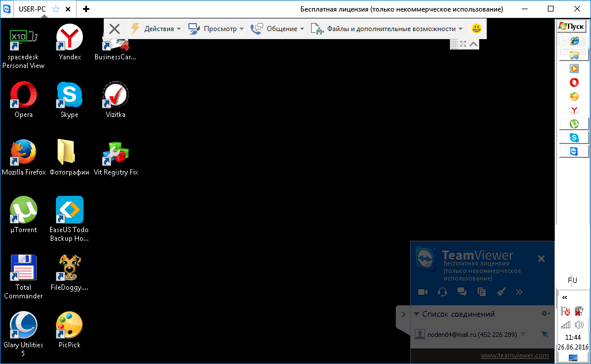The image size is (591, 364).
Task: Click the power plug tray icon
Action: (579, 311)
